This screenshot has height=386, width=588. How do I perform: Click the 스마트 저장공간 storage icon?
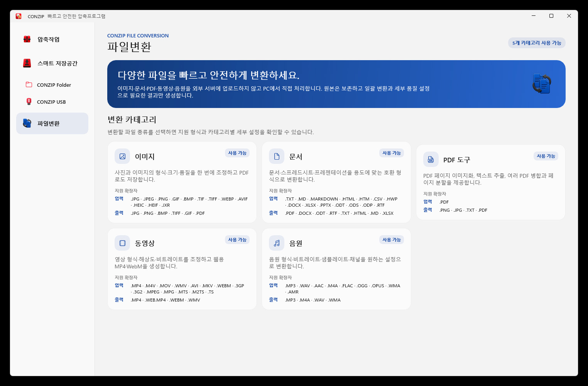click(27, 63)
